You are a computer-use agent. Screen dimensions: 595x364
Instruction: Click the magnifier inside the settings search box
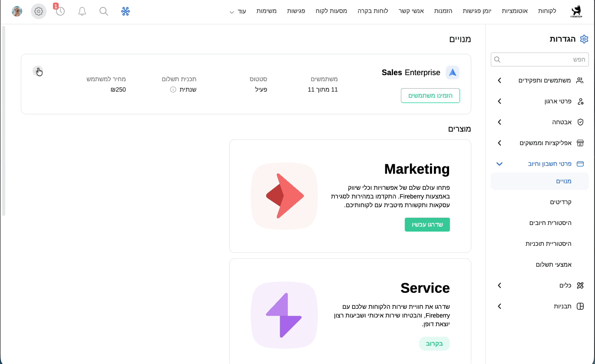coord(498,60)
